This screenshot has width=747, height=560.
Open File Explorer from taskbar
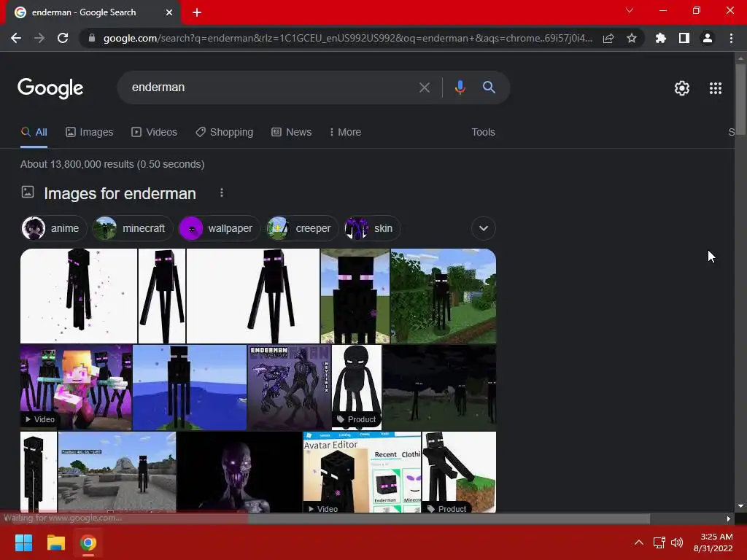pyautogui.click(x=55, y=542)
